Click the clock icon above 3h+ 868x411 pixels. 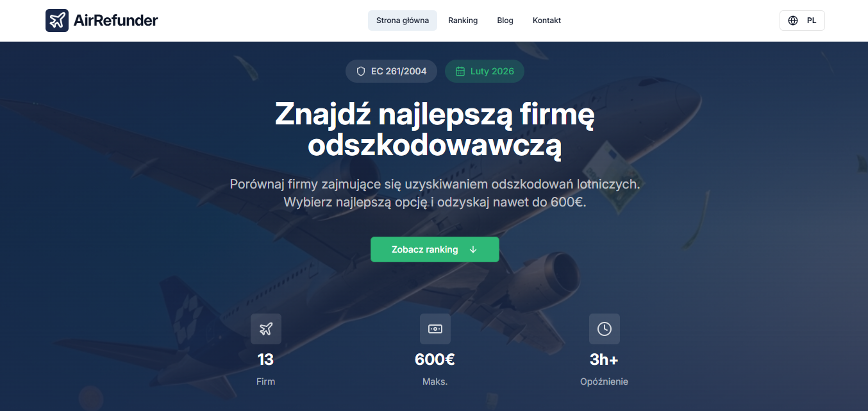pyautogui.click(x=605, y=329)
